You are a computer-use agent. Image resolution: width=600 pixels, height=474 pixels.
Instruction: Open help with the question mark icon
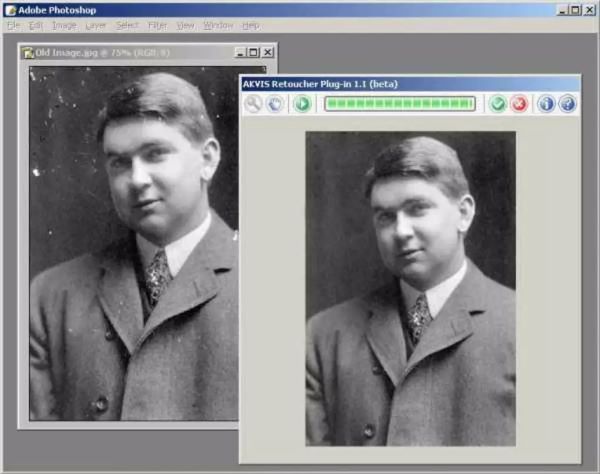(x=567, y=104)
